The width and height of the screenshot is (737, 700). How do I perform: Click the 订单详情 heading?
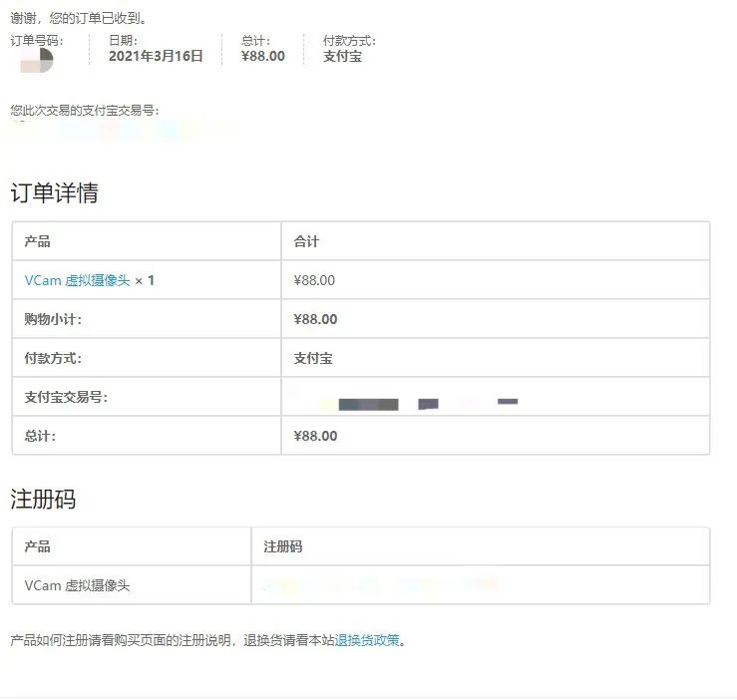(55, 192)
